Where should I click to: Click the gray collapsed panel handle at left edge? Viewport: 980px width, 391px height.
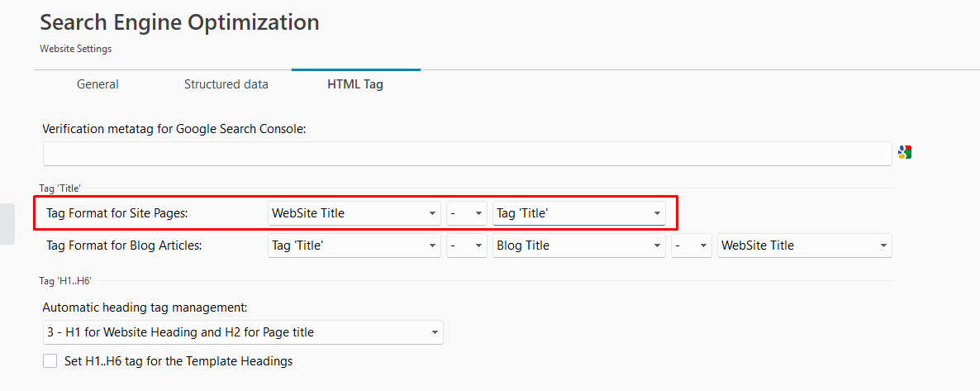(7, 223)
